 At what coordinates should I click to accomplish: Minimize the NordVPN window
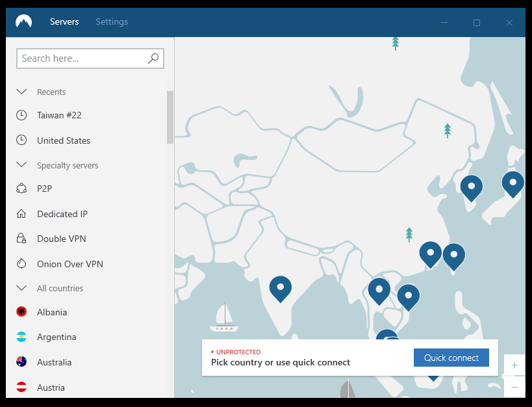[x=444, y=22]
